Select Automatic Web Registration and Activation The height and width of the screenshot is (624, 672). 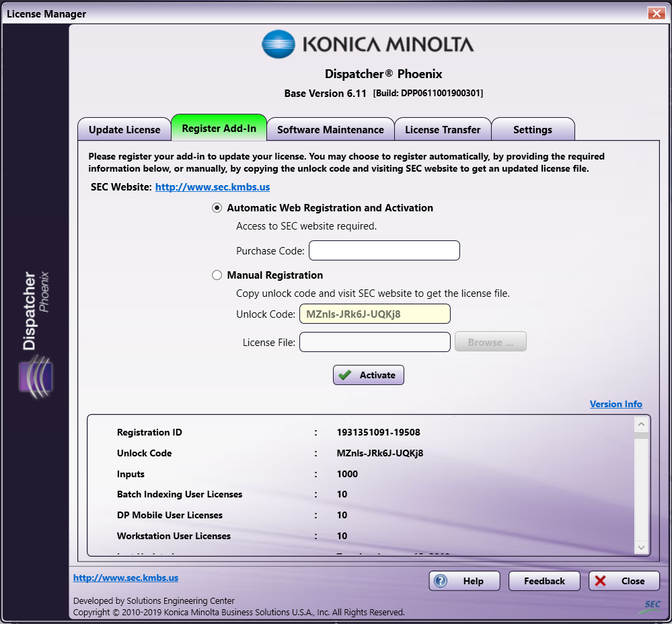pos(217,208)
